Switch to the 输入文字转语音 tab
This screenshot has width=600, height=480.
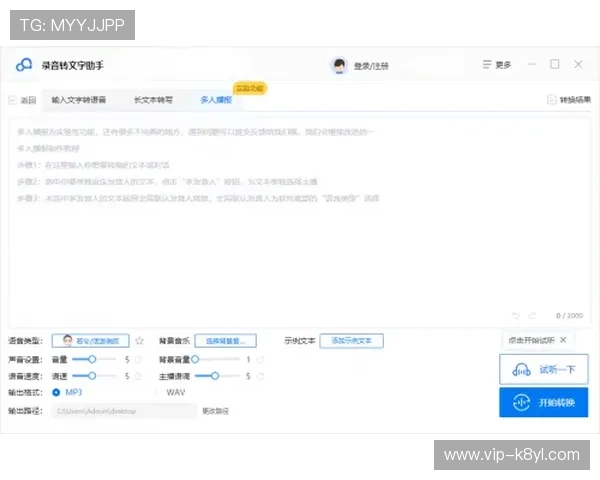[79, 100]
